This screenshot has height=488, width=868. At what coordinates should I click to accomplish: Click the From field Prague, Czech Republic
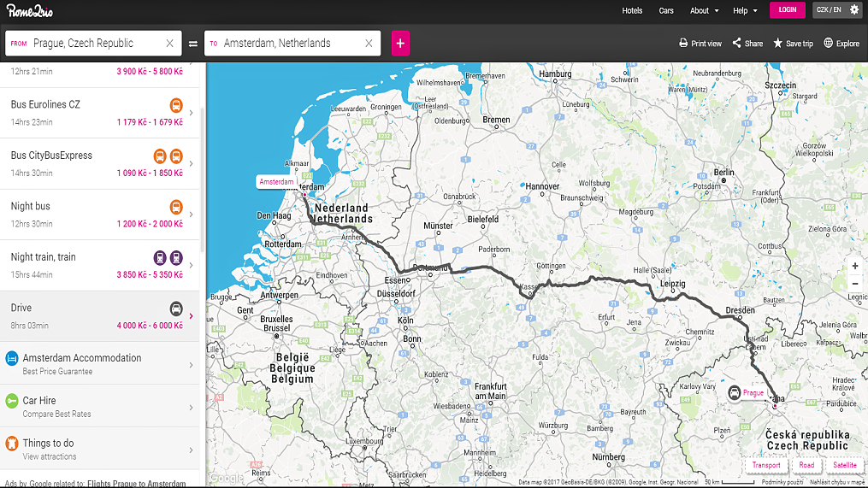coord(93,43)
